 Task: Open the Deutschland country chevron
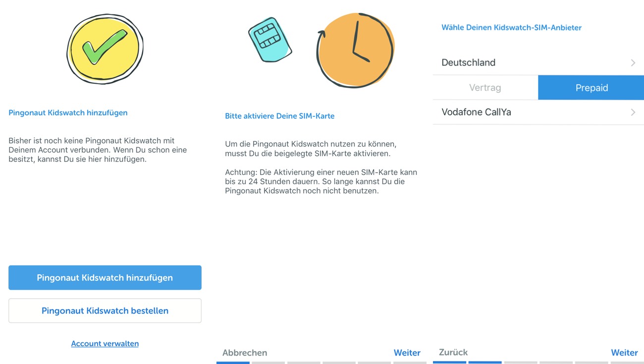coord(633,63)
